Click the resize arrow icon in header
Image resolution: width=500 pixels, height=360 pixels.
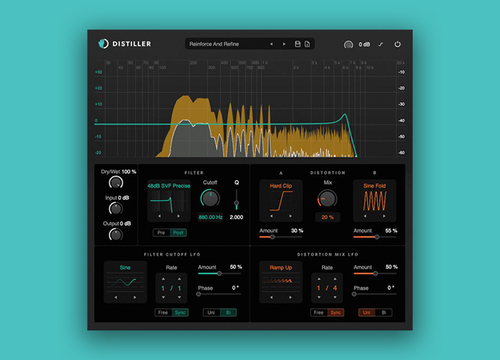(x=381, y=44)
